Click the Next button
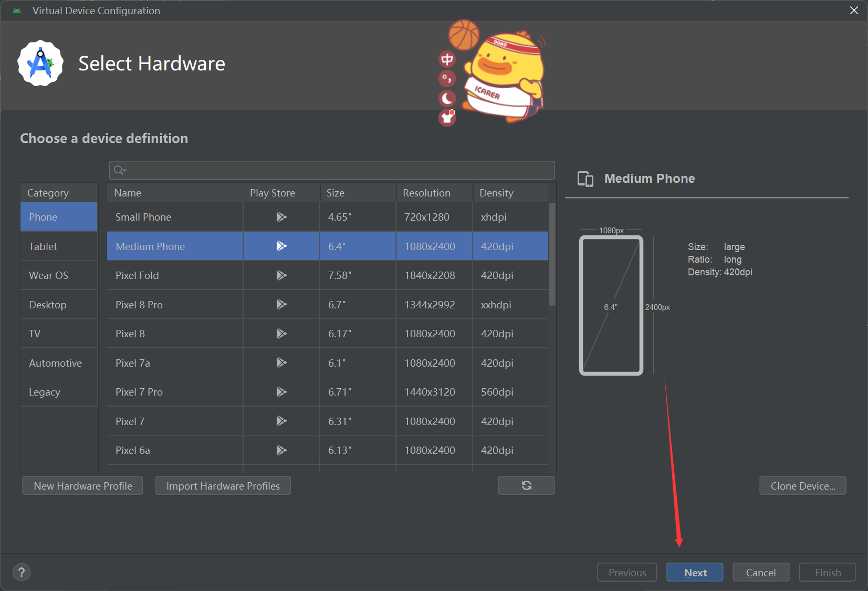Screen dimensions: 868x591 695,573
